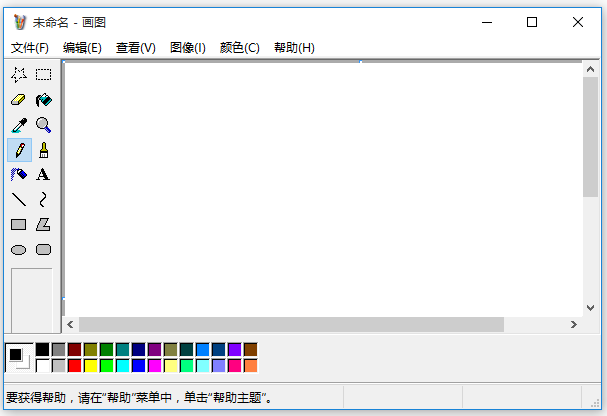The image size is (607, 416).
Task: Open the 编辑(E) menu
Action: tap(82, 48)
